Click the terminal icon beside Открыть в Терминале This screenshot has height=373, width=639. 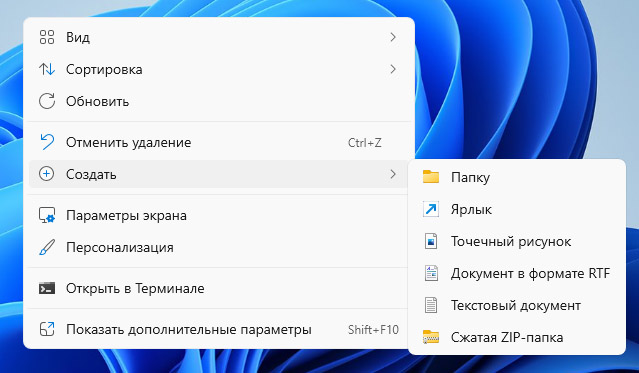[x=47, y=288]
